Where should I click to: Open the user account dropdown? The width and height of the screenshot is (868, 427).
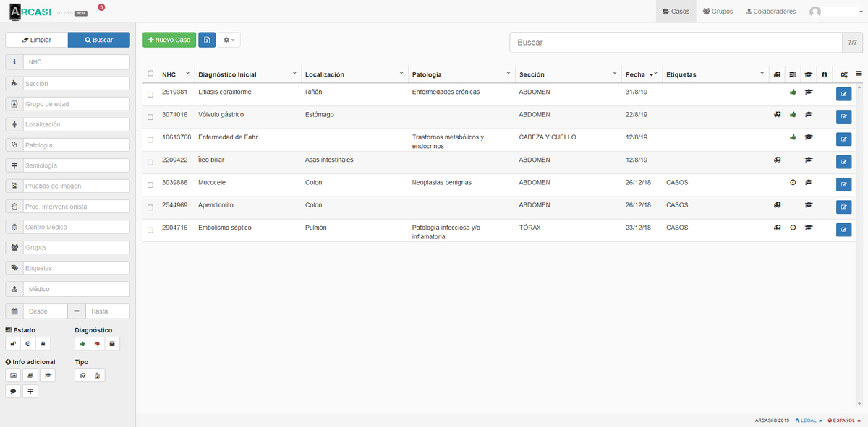(835, 12)
